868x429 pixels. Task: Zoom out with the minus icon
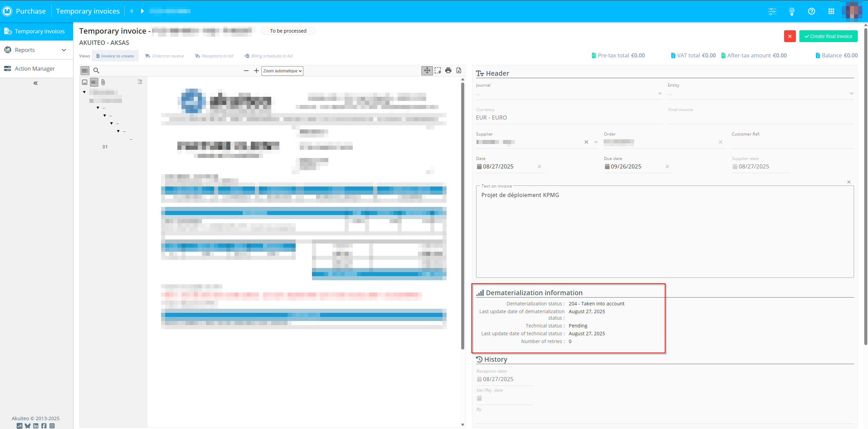pyautogui.click(x=246, y=71)
